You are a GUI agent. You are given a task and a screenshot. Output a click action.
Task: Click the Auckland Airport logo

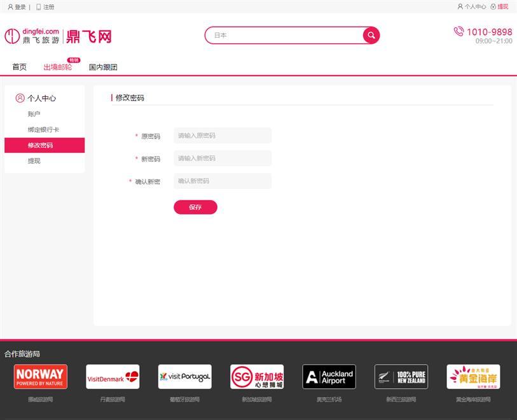click(x=329, y=377)
